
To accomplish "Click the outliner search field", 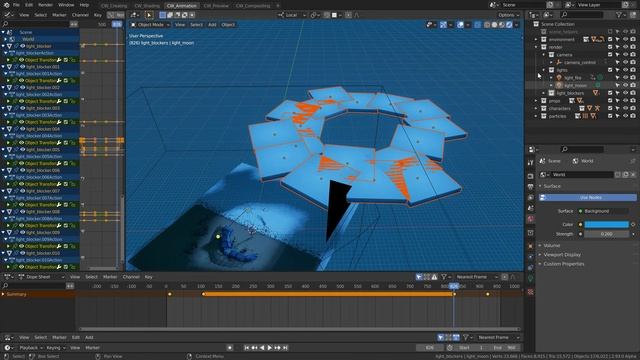I will pyautogui.click(x=581, y=15).
